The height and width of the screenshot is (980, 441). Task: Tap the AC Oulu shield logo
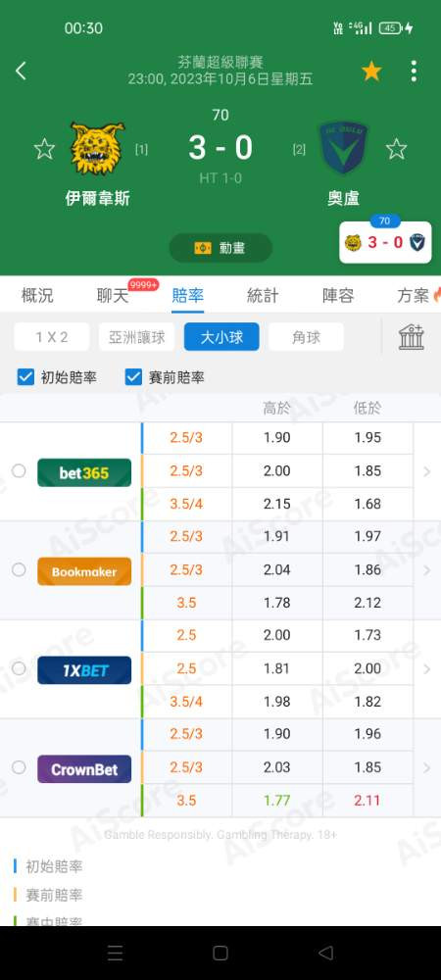[343, 148]
